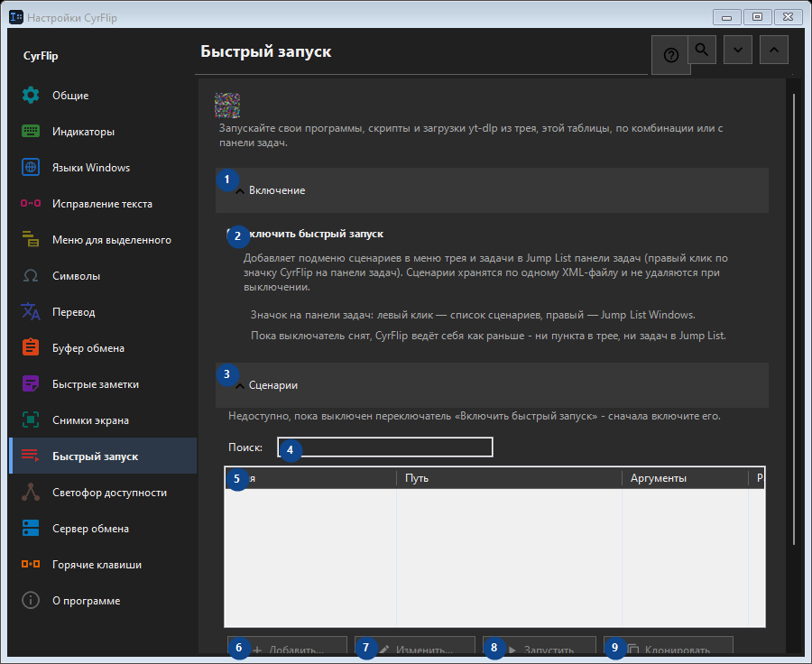This screenshot has height=664, width=812.
Task: Toggle the Включить быстрый запуск checkbox
Action: [x=232, y=234]
